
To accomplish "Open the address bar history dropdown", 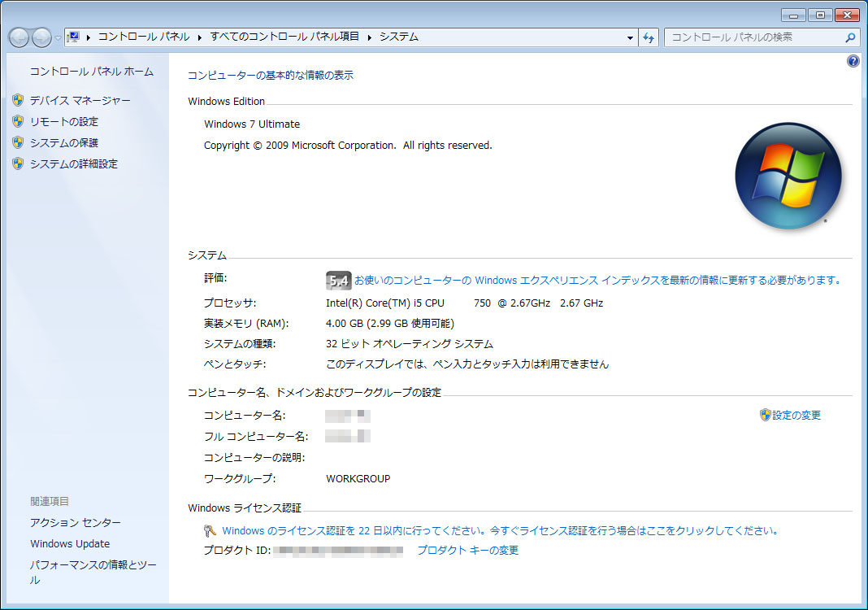I will [x=630, y=37].
